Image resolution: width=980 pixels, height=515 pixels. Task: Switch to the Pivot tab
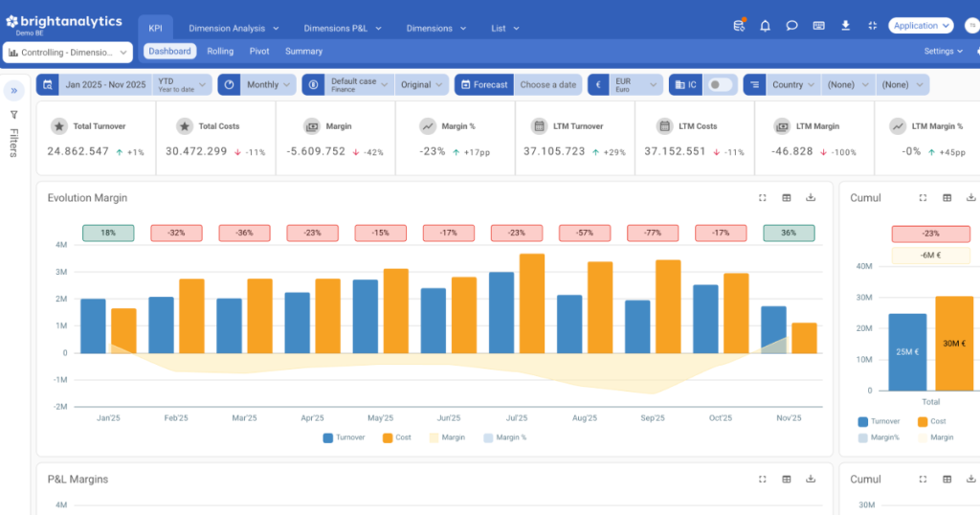point(259,52)
